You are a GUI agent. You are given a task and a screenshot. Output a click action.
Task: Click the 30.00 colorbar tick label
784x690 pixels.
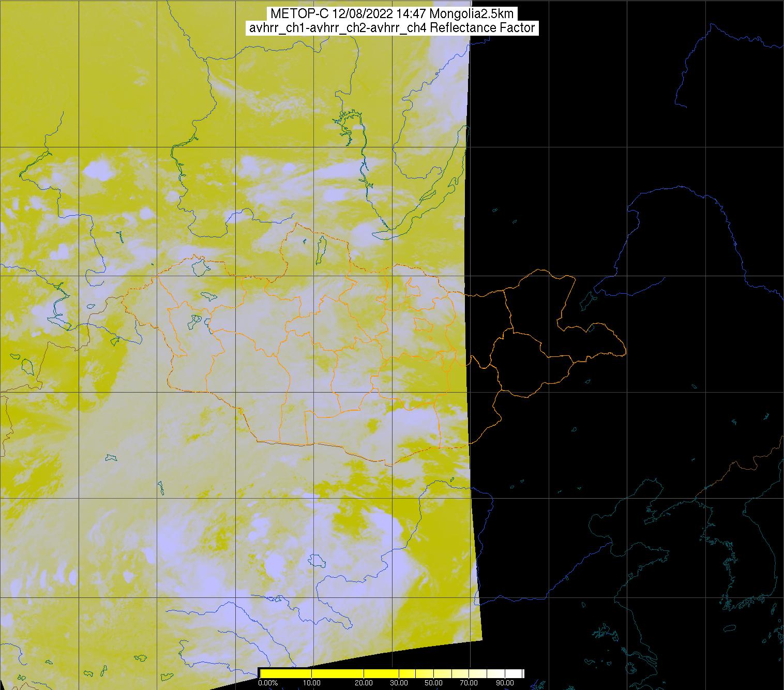pyautogui.click(x=399, y=683)
